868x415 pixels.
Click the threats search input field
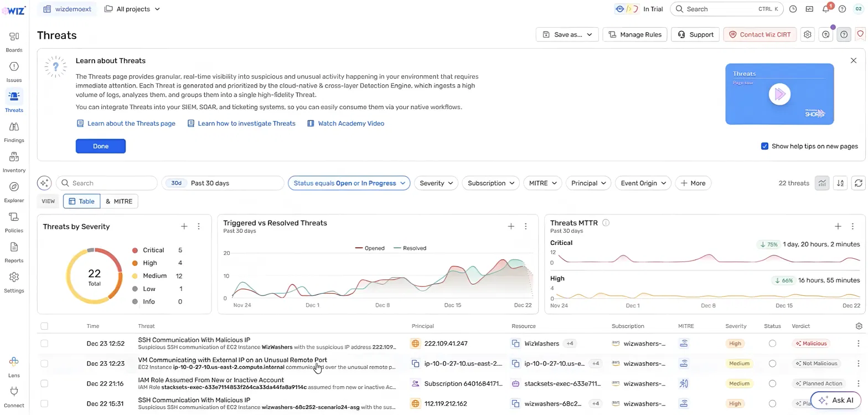106,183
